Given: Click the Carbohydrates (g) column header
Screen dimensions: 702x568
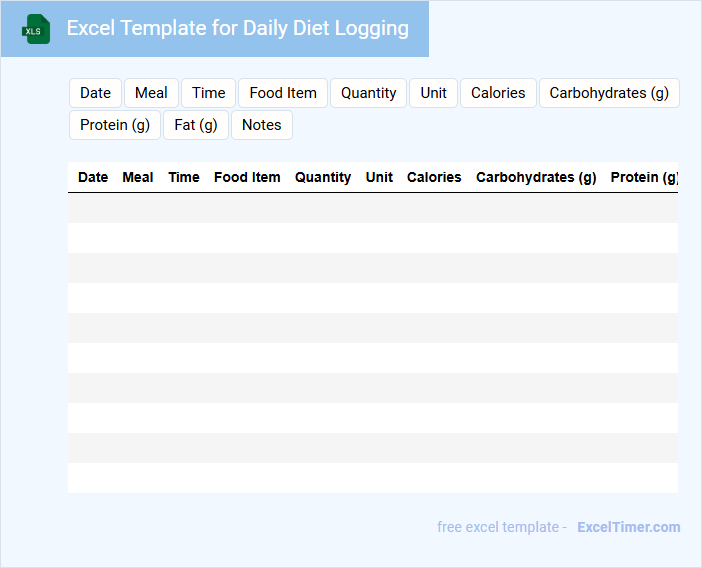Looking at the screenshot, I should click(x=536, y=177).
